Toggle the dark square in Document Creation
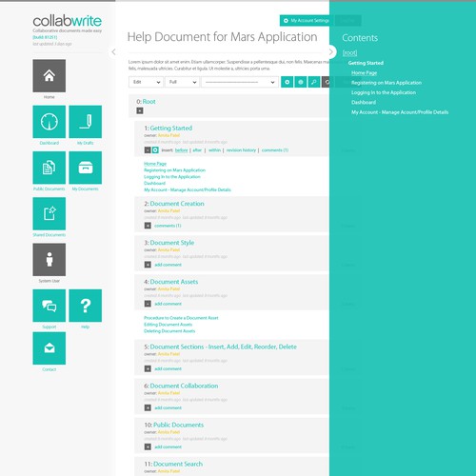Viewport: 476px width, 476px height. pos(148,226)
